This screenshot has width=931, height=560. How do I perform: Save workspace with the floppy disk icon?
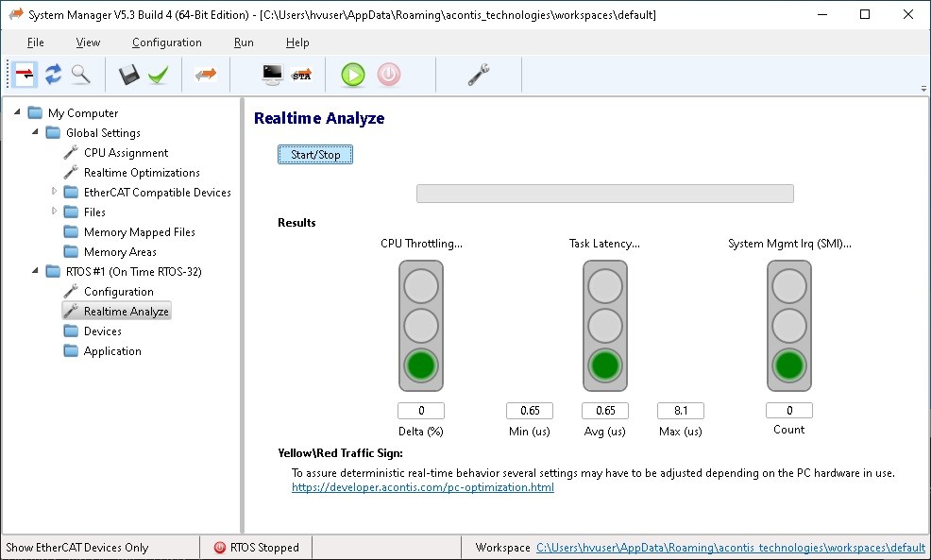tap(129, 75)
